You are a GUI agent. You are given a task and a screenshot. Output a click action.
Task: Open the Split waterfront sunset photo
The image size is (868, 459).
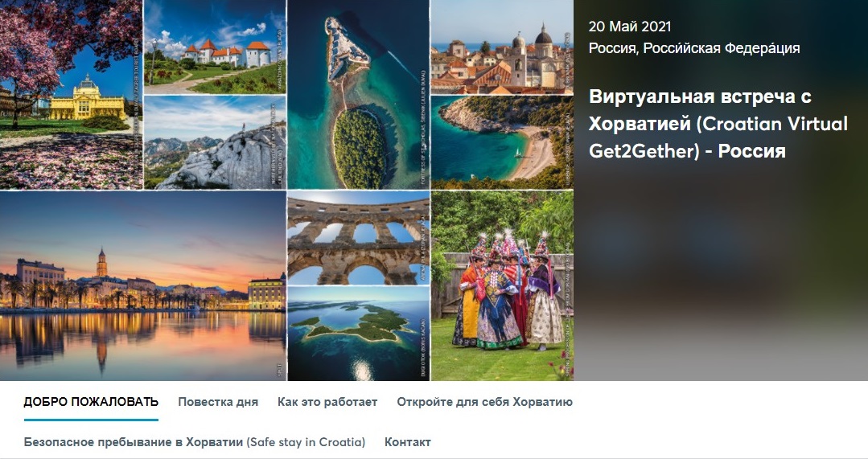(x=143, y=286)
